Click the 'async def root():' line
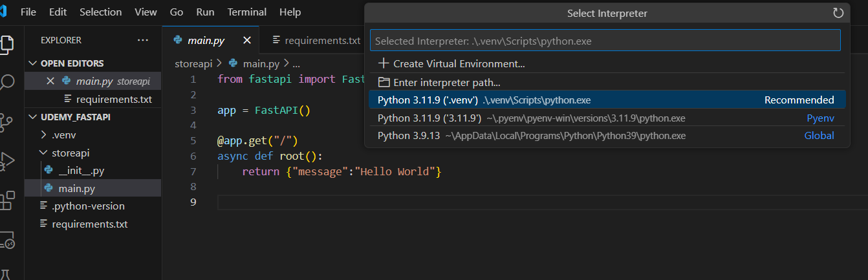The width and height of the screenshot is (868, 280). click(270, 156)
